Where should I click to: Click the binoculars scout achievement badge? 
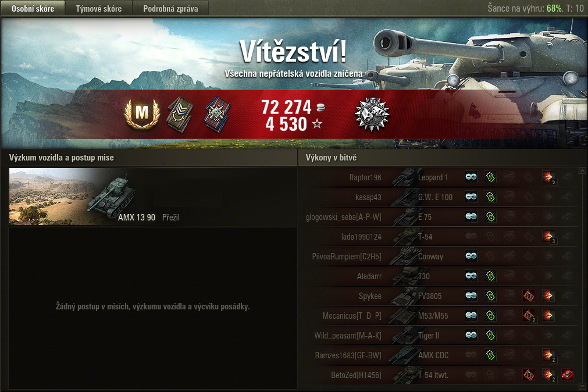click(x=372, y=115)
